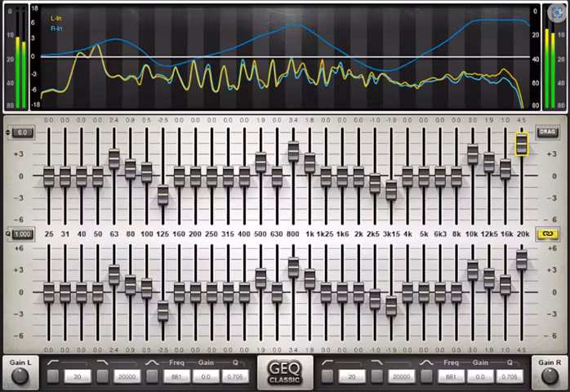Click the left bell filter shape icon
This screenshot has height=392, width=570.
[152, 363]
